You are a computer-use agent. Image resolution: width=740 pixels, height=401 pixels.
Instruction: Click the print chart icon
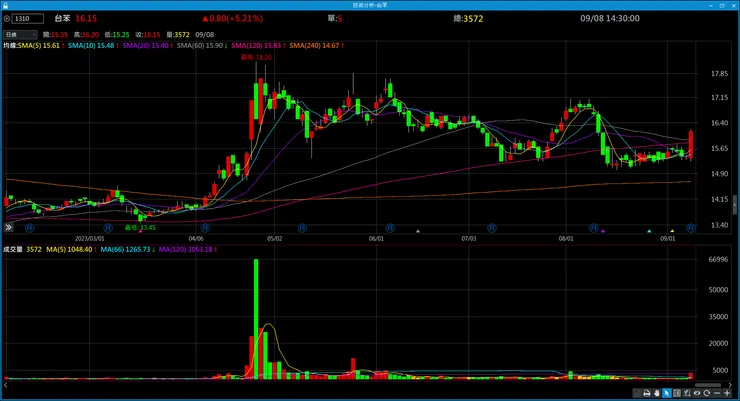(x=647, y=393)
